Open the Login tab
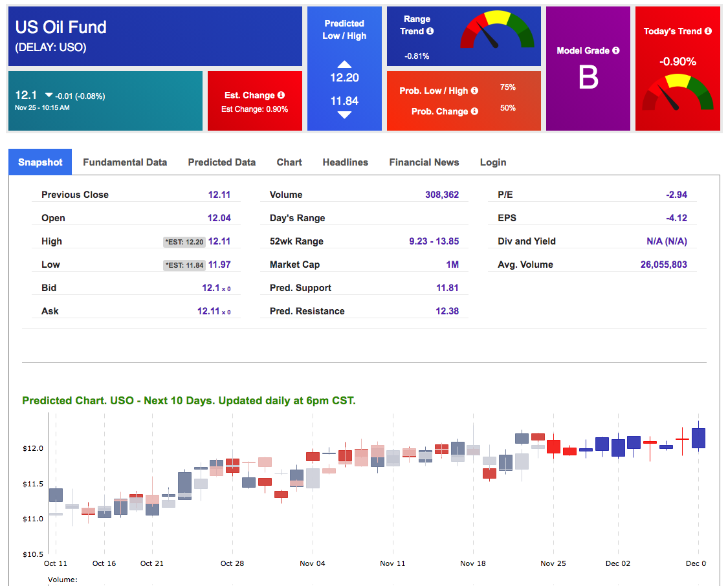 click(x=493, y=162)
